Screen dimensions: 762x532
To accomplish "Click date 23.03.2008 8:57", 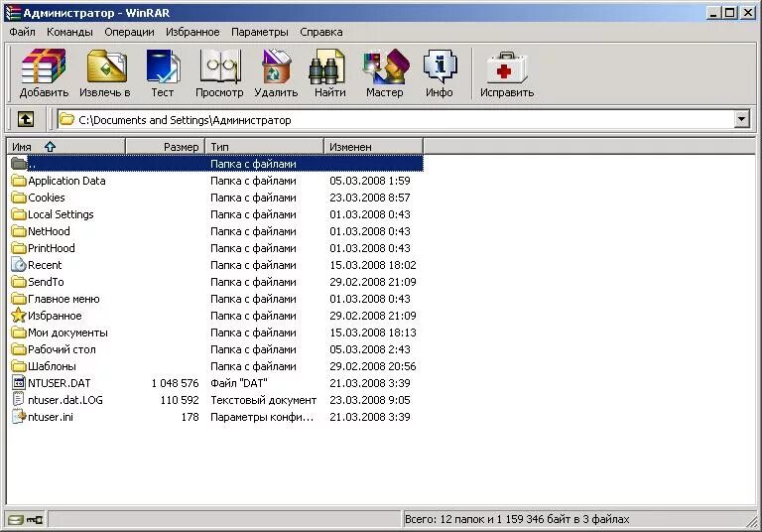I will click(370, 198).
